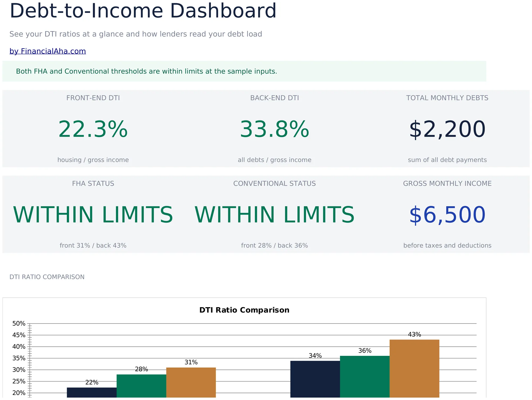Select the 35% axis label
This screenshot has width=532, height=400.
click(19, 358)
